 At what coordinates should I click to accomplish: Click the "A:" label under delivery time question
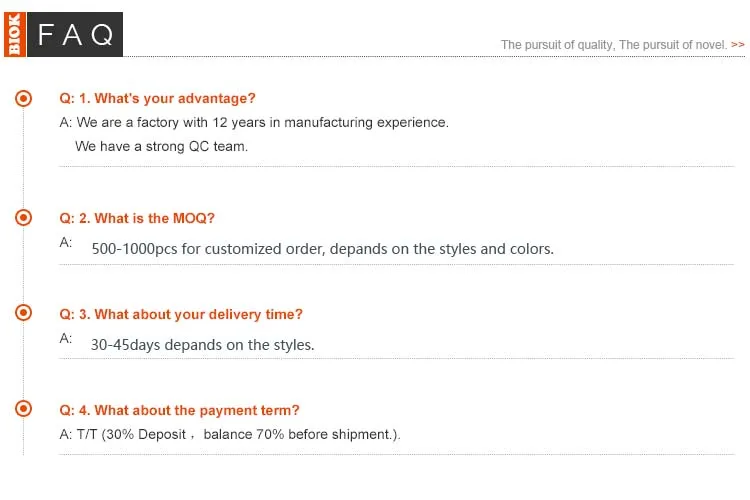(x=66, y=338)
